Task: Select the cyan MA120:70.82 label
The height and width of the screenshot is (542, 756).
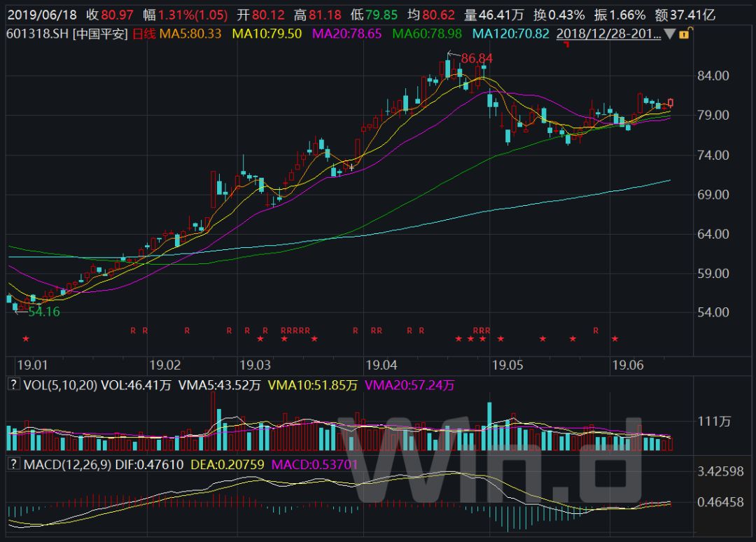Action: tap(510, 34)
